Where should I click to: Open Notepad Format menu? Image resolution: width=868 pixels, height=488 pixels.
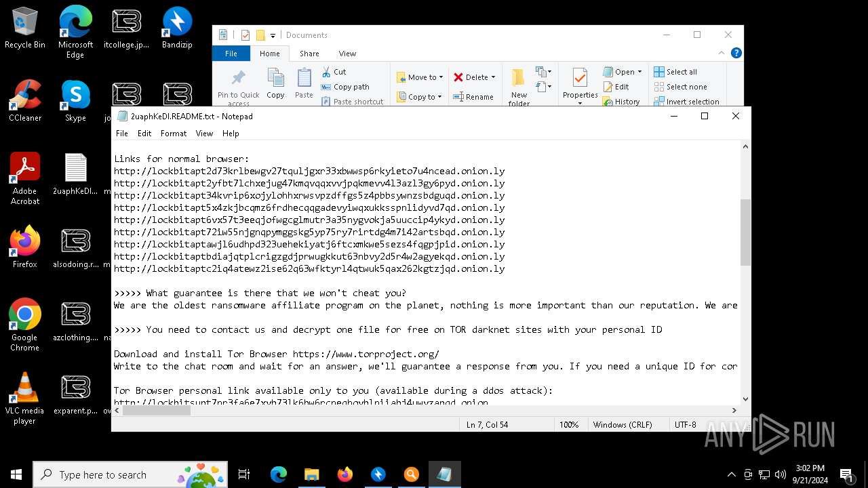(174, 134)
